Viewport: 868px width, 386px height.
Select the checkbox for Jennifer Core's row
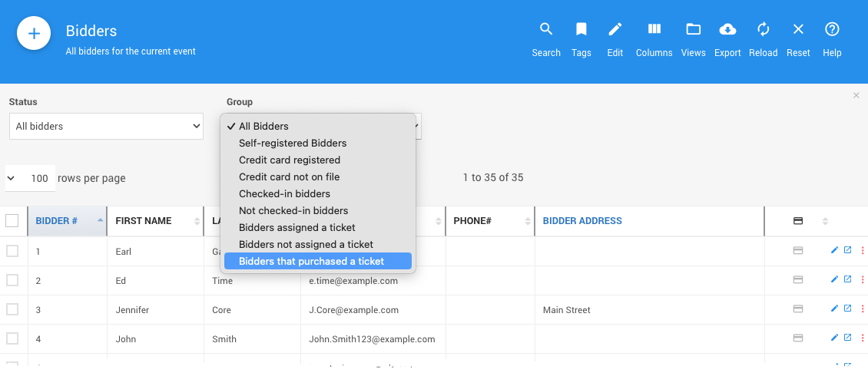click(x=12, y=309)
